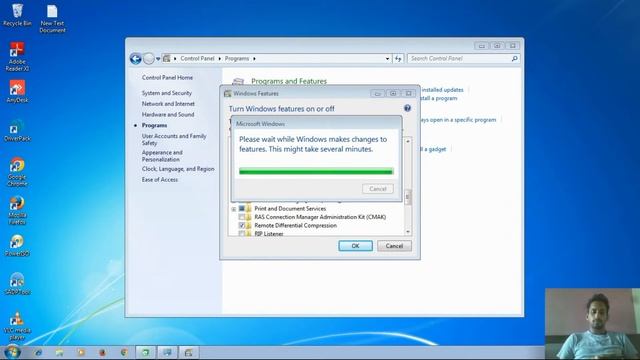640x360 pixels.
Task: Click the folder icon beside Remote Differential Compression
Action: tap(249, 225)
